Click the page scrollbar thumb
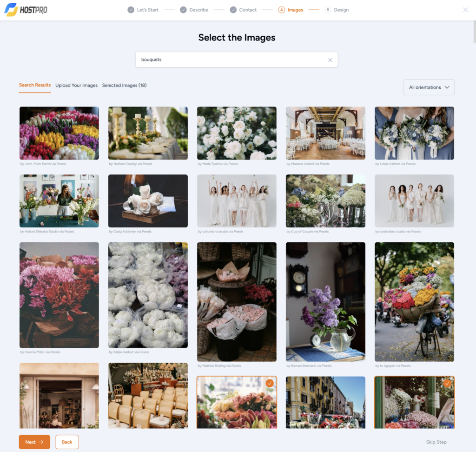Image resolution: width=476 pixels, height=452 pixels. (x=475, y=32)
